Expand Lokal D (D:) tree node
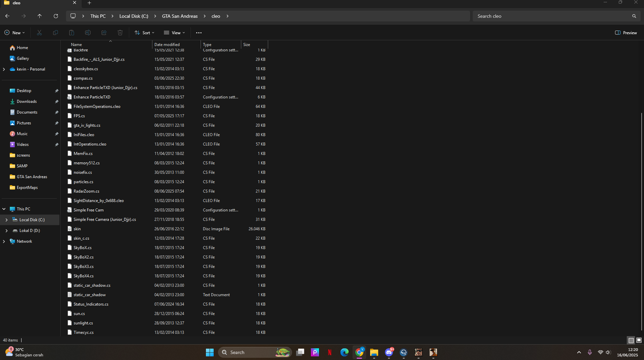Image resolution: width=644 pixels, height=360 pixels. [7, 231]
